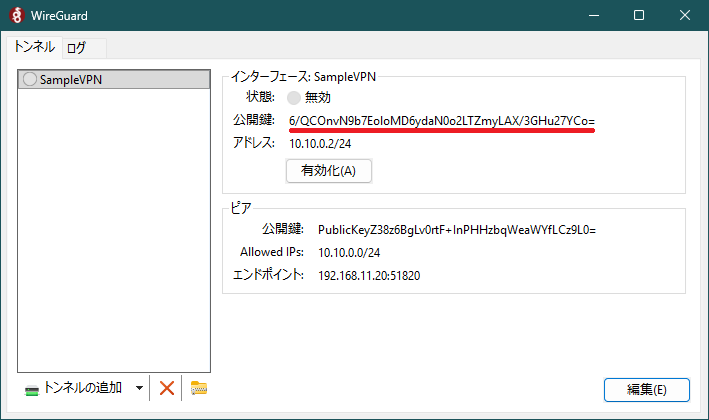This screenshot has height=420, width=709.
Task: Minimize the WireGuard window
Action: pyautogui.click(x=592, y=15)
